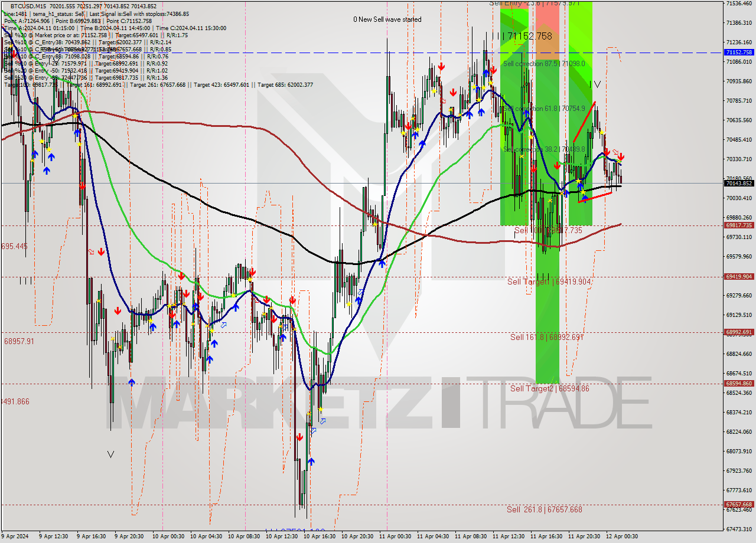Select 'Sell Target2 | 68594.86' label
This screenshot has height=543, width=756.
point(550,388)
